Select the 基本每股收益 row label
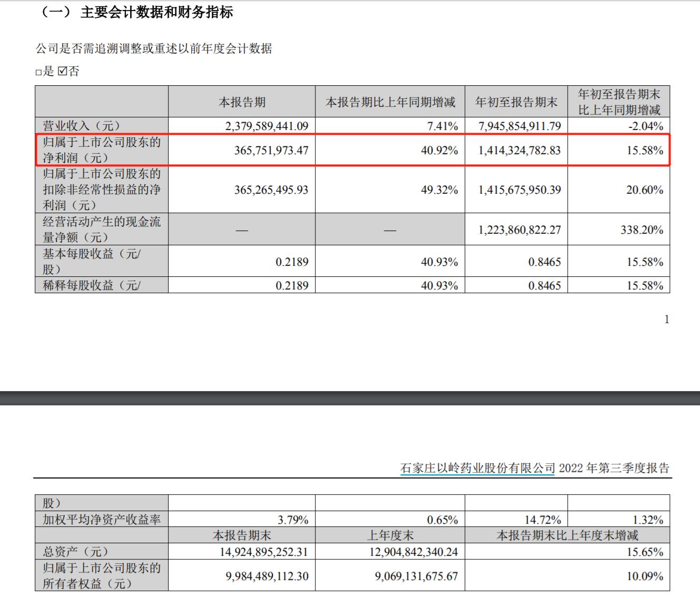700x600 pixels. point(91,261)
